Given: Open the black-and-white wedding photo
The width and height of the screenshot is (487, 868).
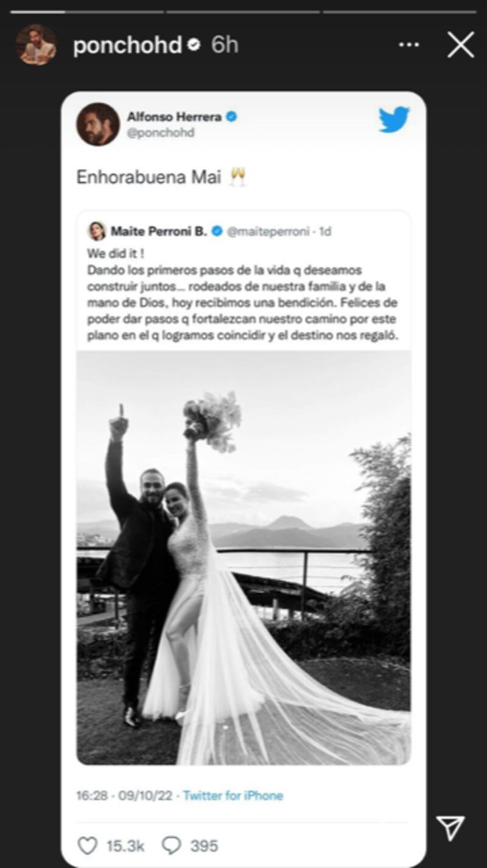Looking at the screenshot, I should 243,558.
